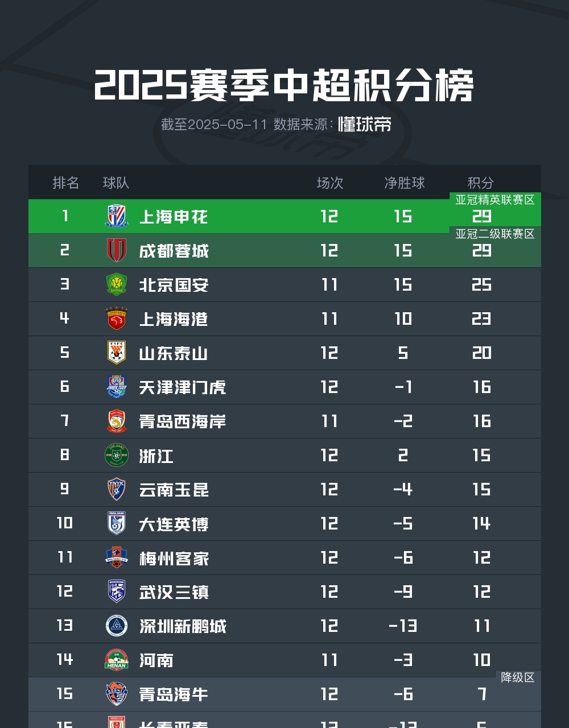Click the 净胜球 column header
This screenshot has height=728, width=569.
pyautogui.click(x=405, y=183)
